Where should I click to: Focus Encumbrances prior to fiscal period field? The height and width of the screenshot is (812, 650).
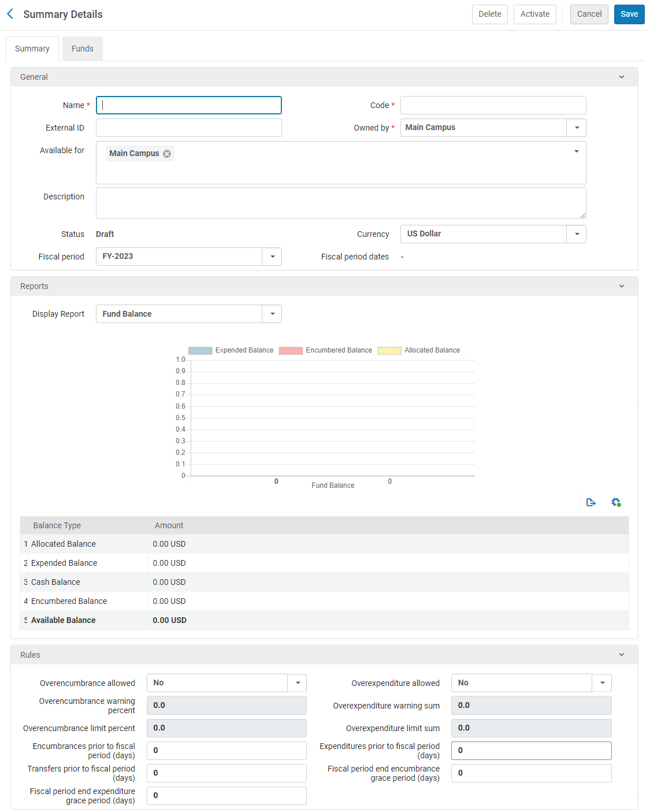click(x=226, y=751)
